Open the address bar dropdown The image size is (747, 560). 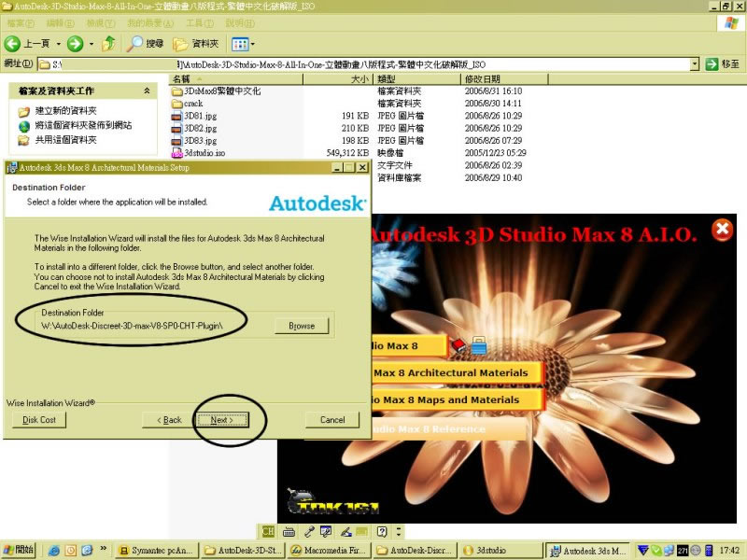695,63
